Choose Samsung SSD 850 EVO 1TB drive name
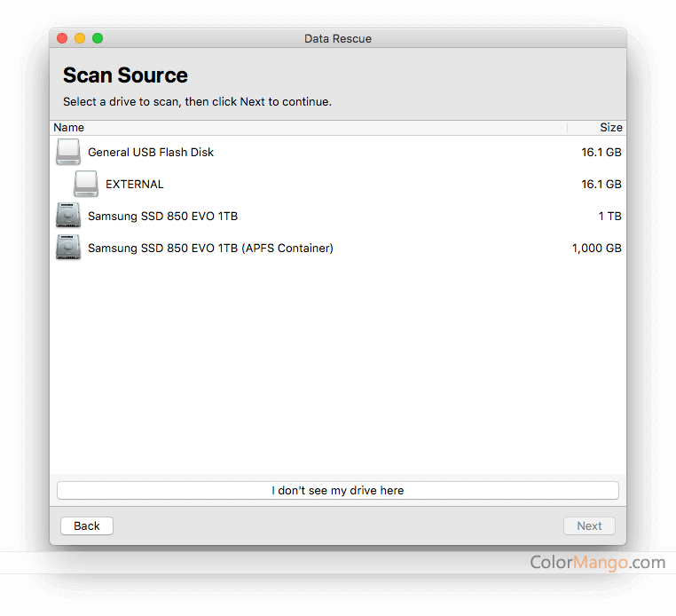This screenshot has height=616, width=676. pyautogui.click(x=162, y=217)
